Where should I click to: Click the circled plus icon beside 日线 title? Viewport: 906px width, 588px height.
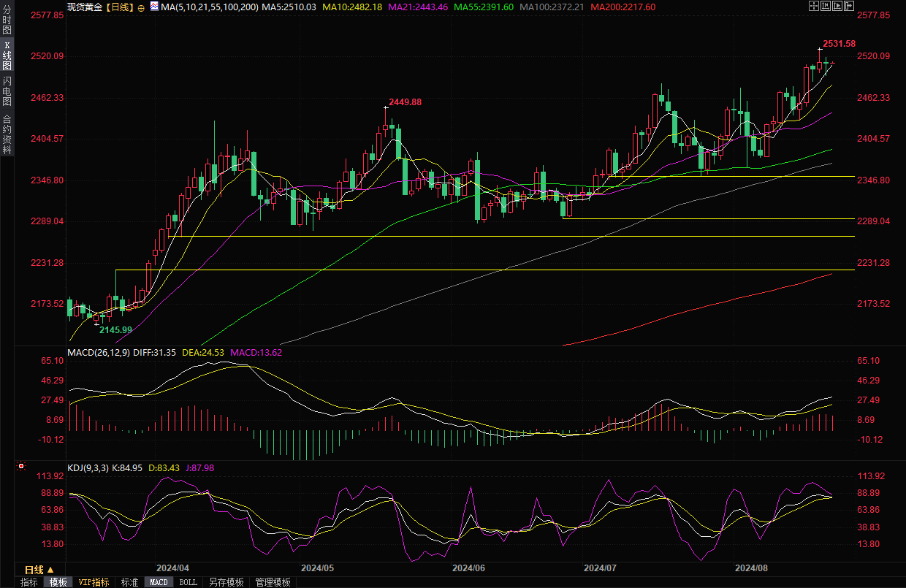141,7
